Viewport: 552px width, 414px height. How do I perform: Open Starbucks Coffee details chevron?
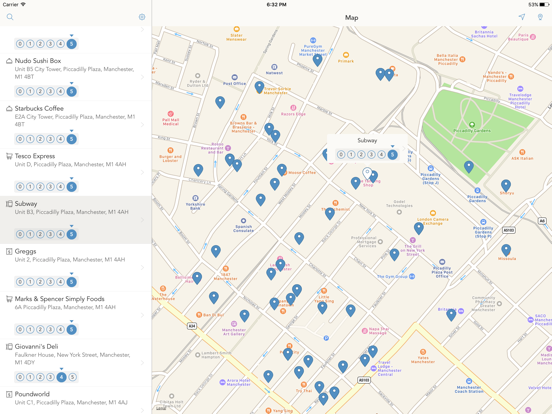click(143, 125)
